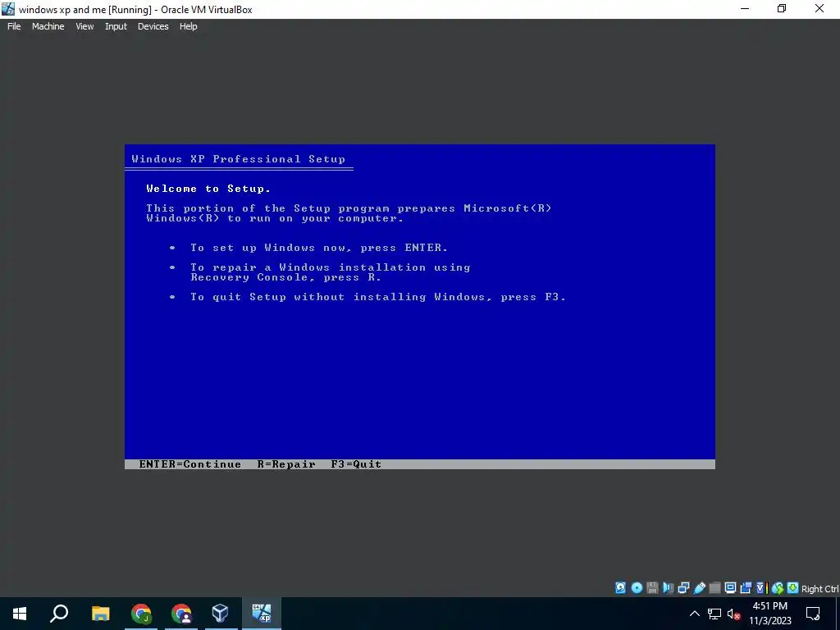Screen dimensions: 840x630
Task: Open the Windows Start menu
Action: (20, 614)
